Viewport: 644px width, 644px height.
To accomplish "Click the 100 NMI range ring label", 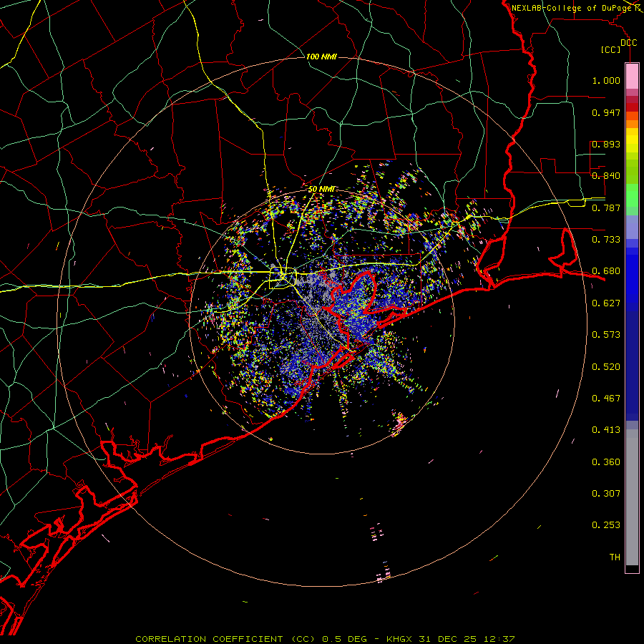I will 321,57.
